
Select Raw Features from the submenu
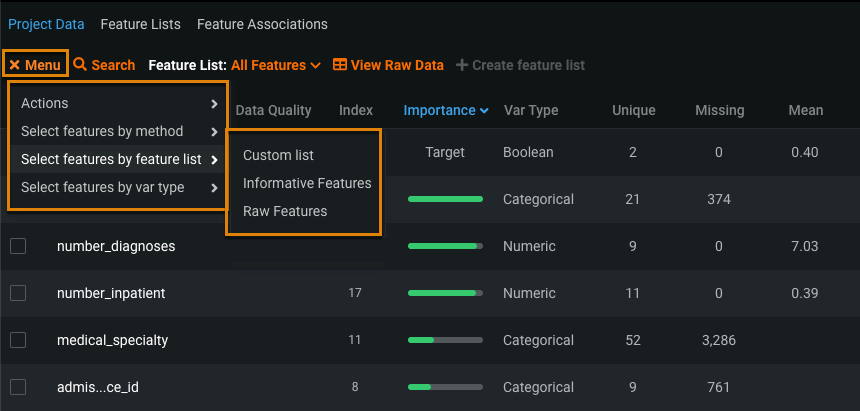pyautogui.click(x=285, y=211)
